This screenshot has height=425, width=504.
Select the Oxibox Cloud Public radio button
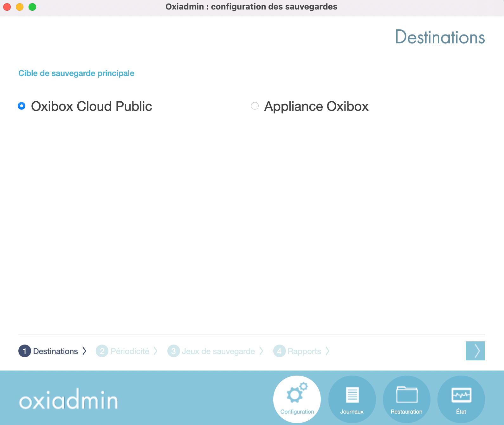(22, 106)
